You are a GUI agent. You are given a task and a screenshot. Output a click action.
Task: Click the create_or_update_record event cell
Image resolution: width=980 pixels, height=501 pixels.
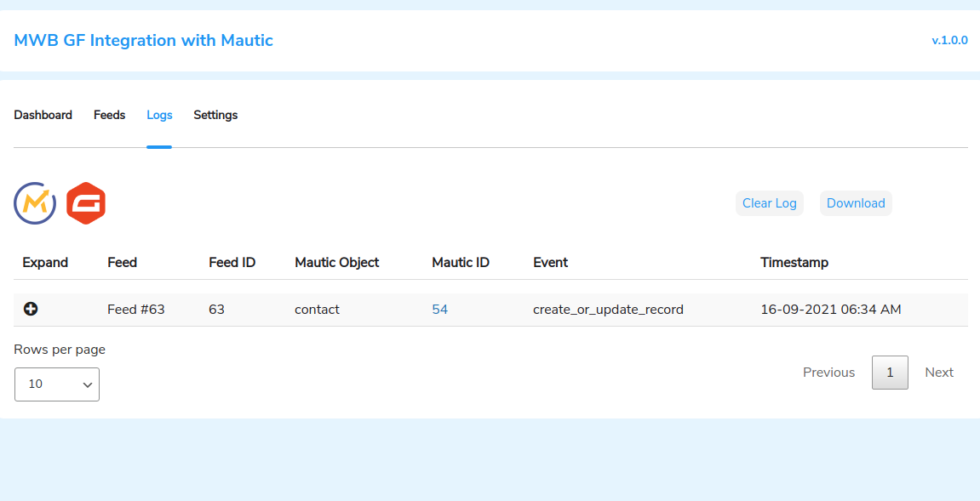click(608, 310)
